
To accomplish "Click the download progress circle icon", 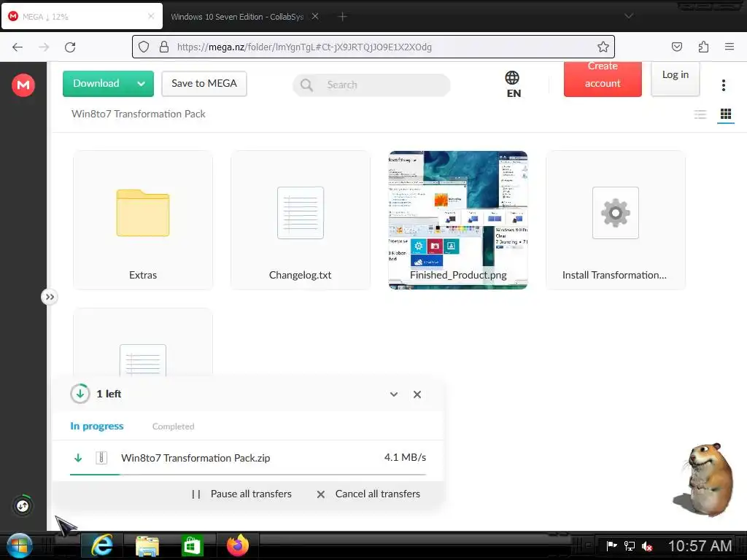I will (x=80, y=394).
